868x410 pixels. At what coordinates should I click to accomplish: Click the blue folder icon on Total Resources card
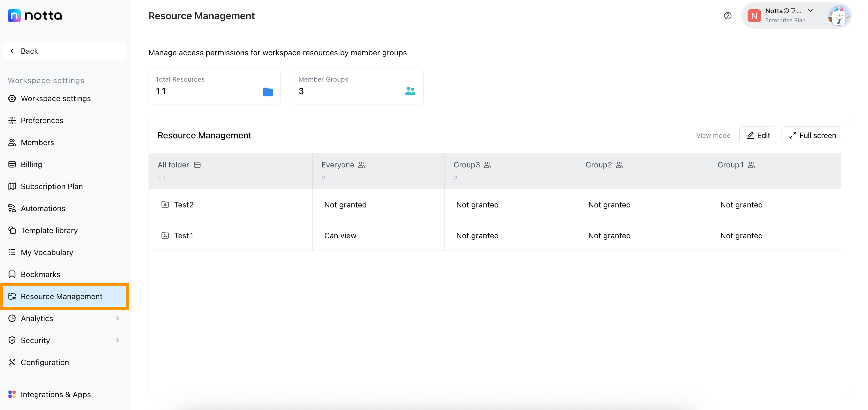(x=267, y=91)
